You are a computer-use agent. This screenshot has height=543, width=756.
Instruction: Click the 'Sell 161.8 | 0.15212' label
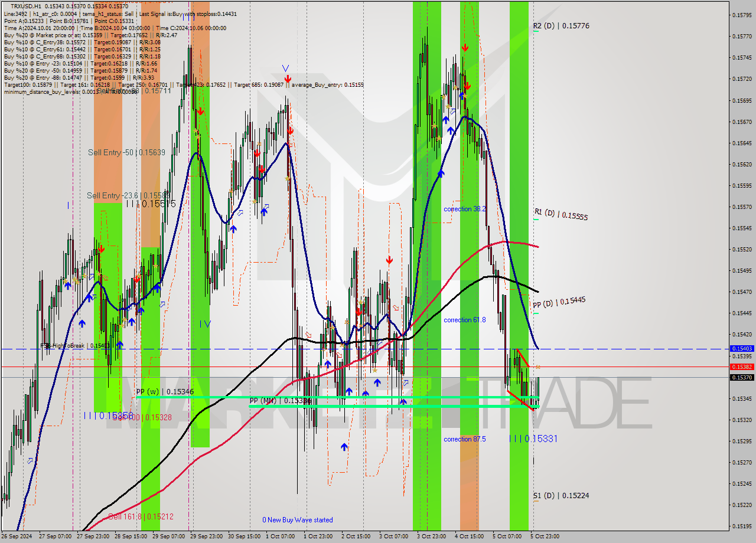pyautogui.click(x=141, y=516)
